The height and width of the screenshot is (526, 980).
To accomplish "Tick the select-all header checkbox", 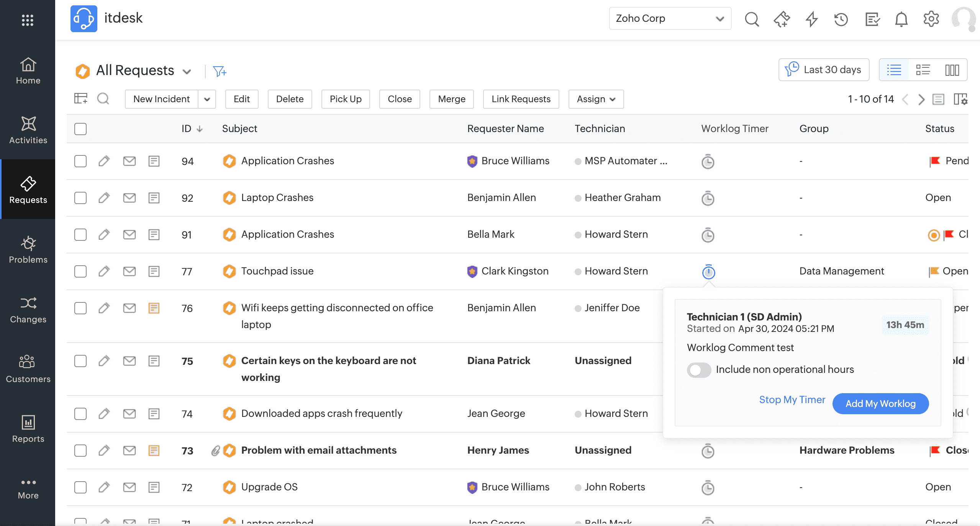I will coord(80,129).
